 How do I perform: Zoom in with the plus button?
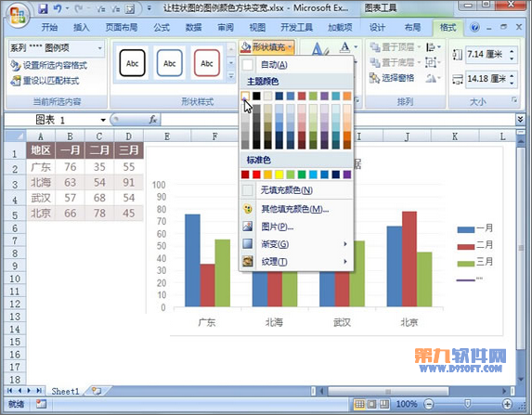507,404
